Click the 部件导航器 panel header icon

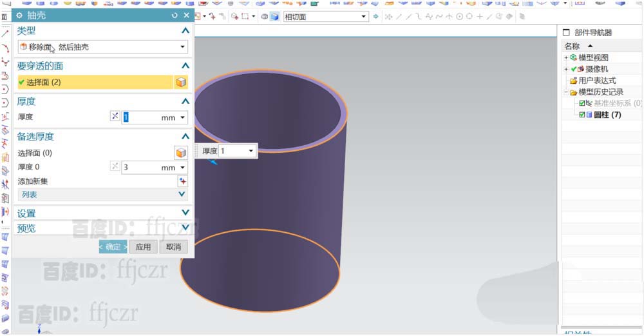click(566, 32)
